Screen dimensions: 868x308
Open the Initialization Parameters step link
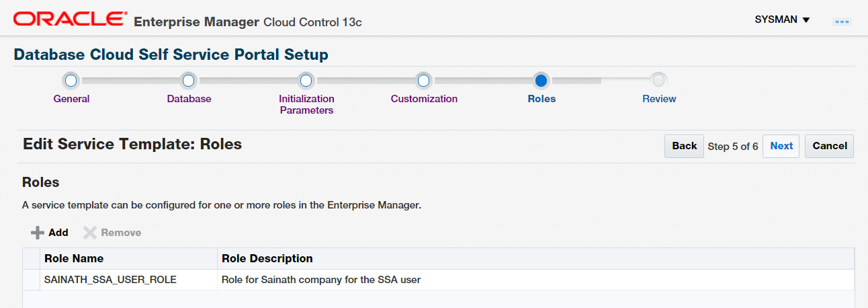click(x=306, y=104)
